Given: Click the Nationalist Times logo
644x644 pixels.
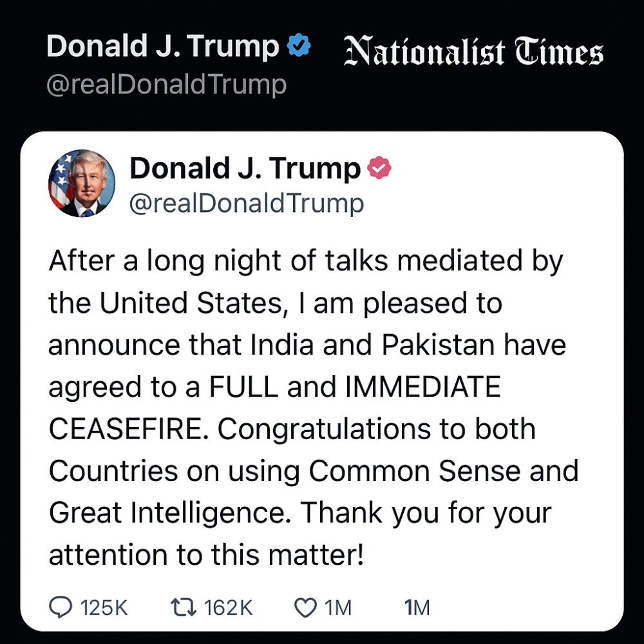Looking at the screenshot, I should tap(474, 53).
